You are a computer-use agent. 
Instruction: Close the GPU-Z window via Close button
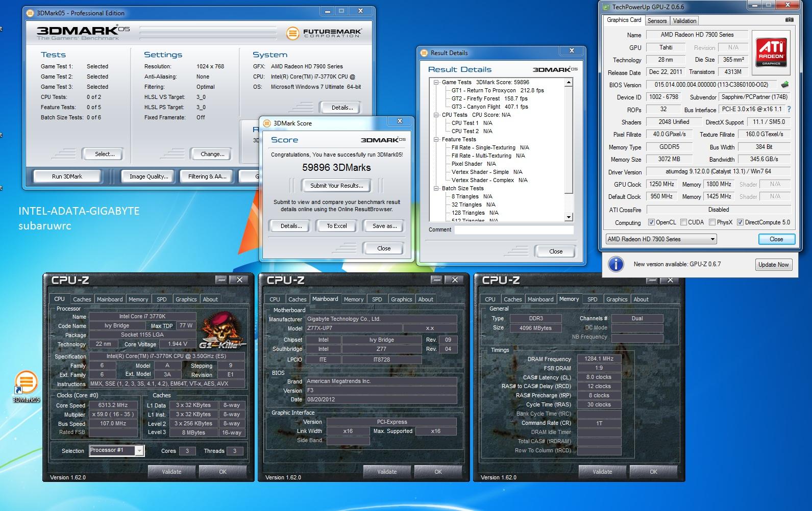pos(776,239)
